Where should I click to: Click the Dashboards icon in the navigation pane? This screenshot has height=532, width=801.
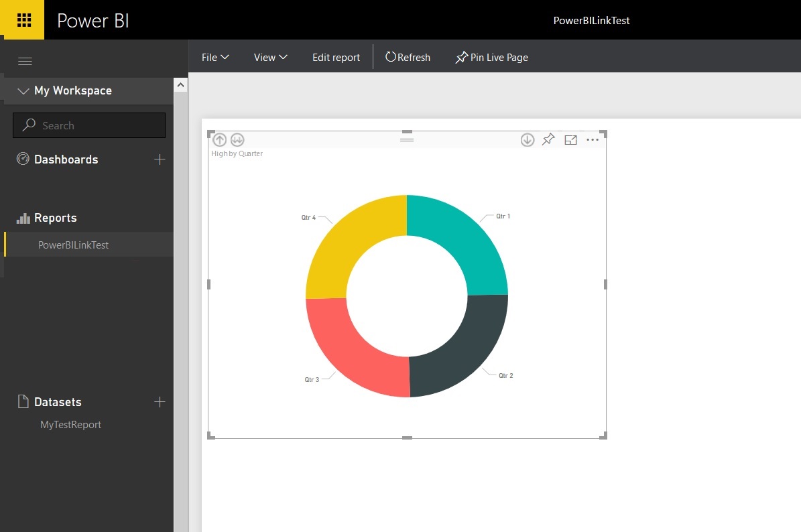[x=22, y=159]
